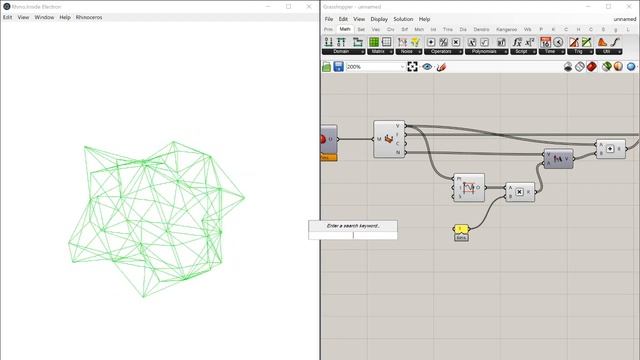This screenshot has width=640, height=360.
Task: Toggle wireframe preview mode icon
Action: click(580, 67)
